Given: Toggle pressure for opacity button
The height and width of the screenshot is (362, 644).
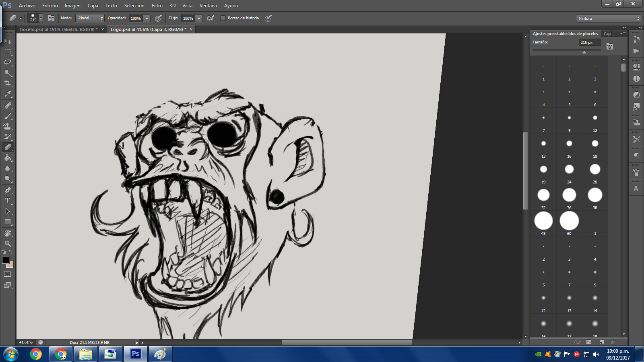Looking at the screenshot, I should [x=159, y=18].
